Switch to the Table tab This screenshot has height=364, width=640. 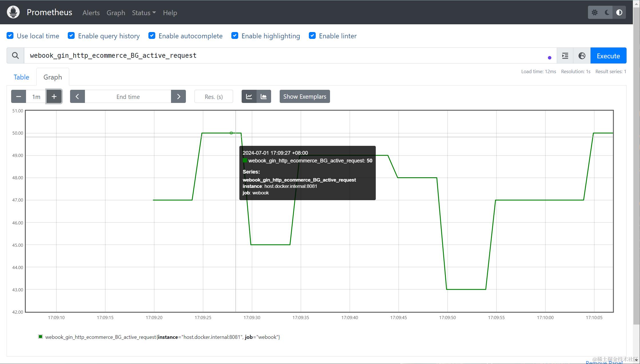pos(21,77)
